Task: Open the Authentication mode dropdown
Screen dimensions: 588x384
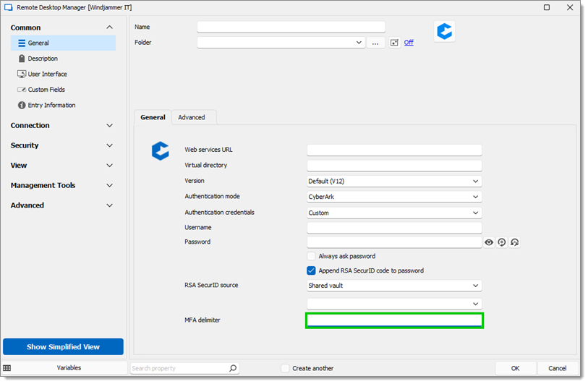Action: [x=394, y=197]
